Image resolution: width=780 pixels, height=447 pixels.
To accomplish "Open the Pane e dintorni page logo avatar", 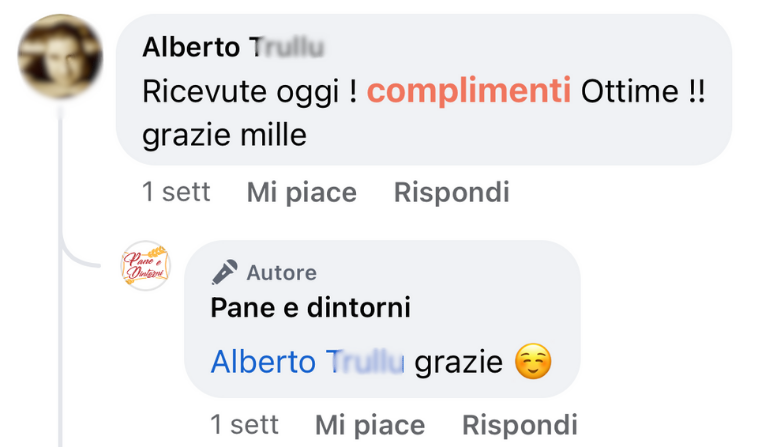I will click(145, 267).
